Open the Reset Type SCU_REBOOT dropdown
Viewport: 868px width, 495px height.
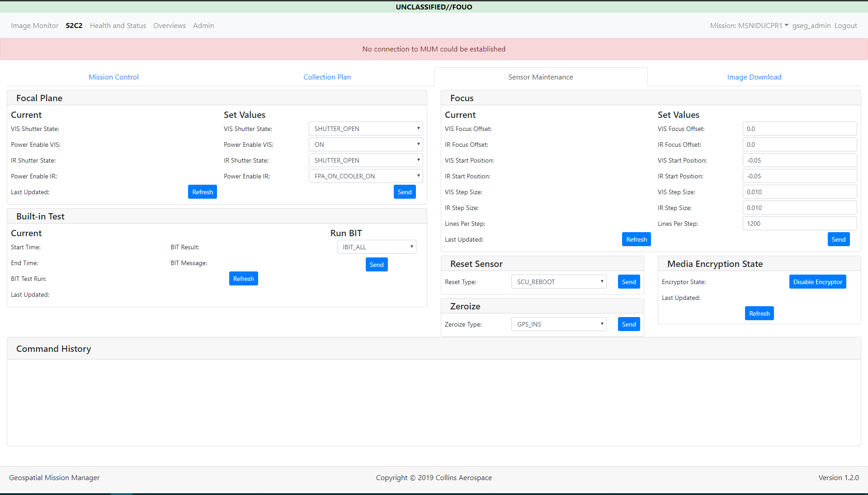pos(559,282)
